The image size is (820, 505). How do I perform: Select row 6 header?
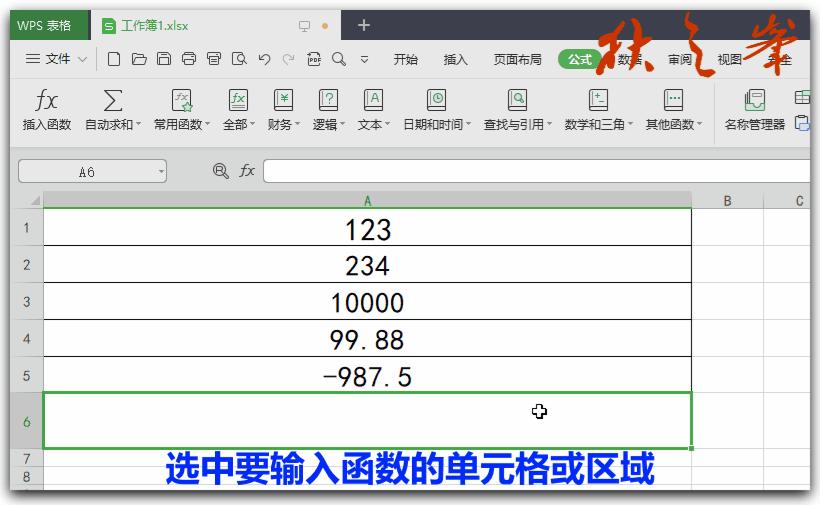click(x=27, y=421)
